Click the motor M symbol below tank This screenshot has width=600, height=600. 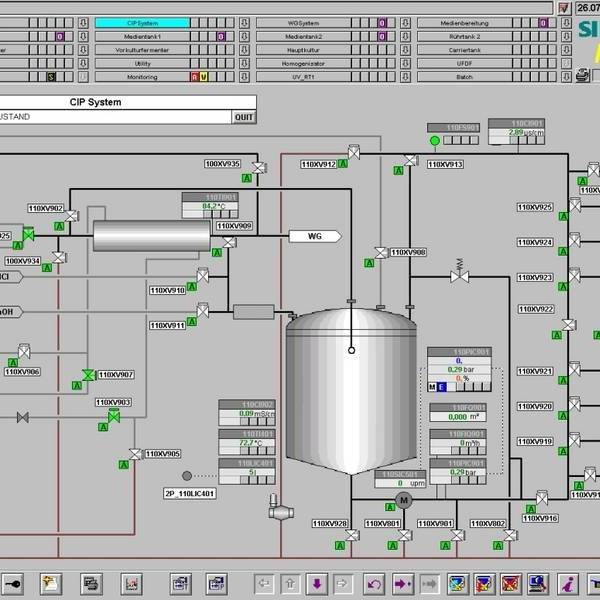click(404, 499)
